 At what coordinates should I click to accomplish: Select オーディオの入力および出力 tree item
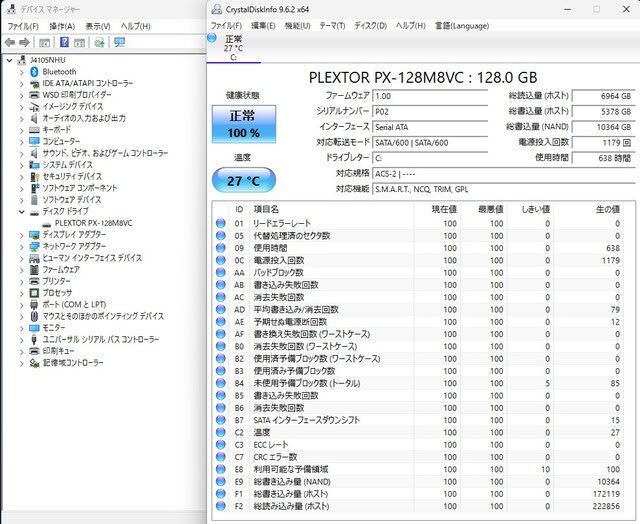coord(84,118)
